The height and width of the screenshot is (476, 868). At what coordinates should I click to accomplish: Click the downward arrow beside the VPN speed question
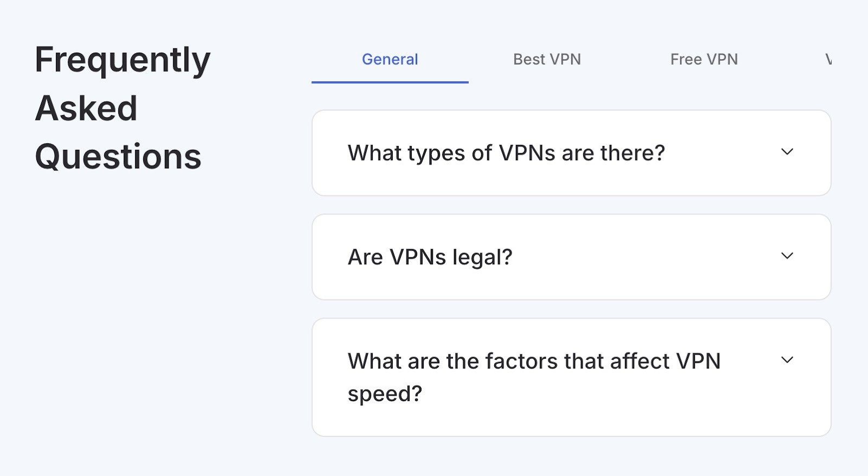coord(788,359)
